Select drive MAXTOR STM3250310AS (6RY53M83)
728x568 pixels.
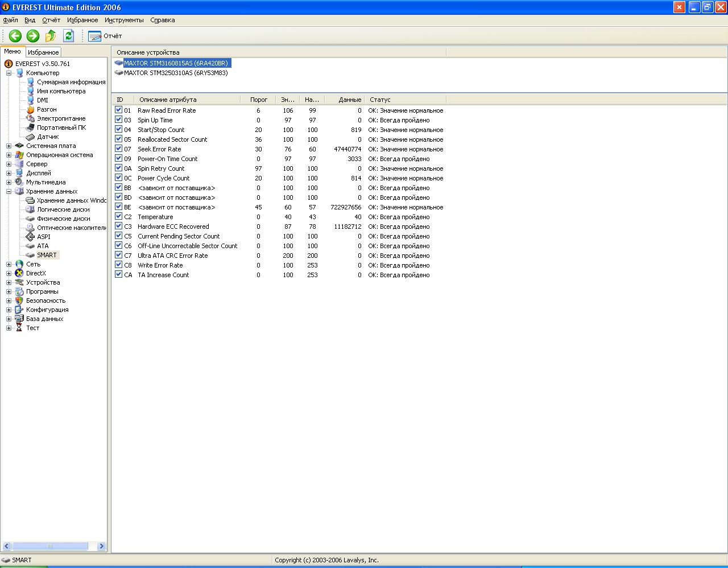pyautogui.click(x=176, y=73)
